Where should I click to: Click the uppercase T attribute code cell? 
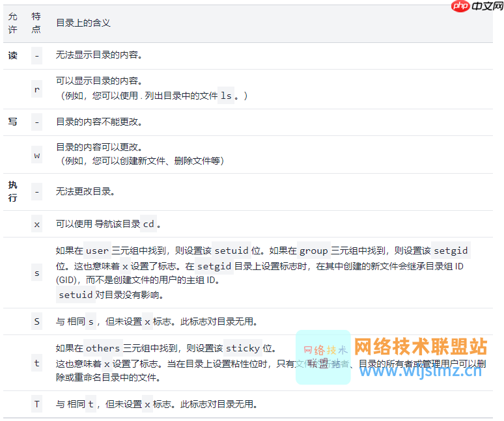coord(36,404)
